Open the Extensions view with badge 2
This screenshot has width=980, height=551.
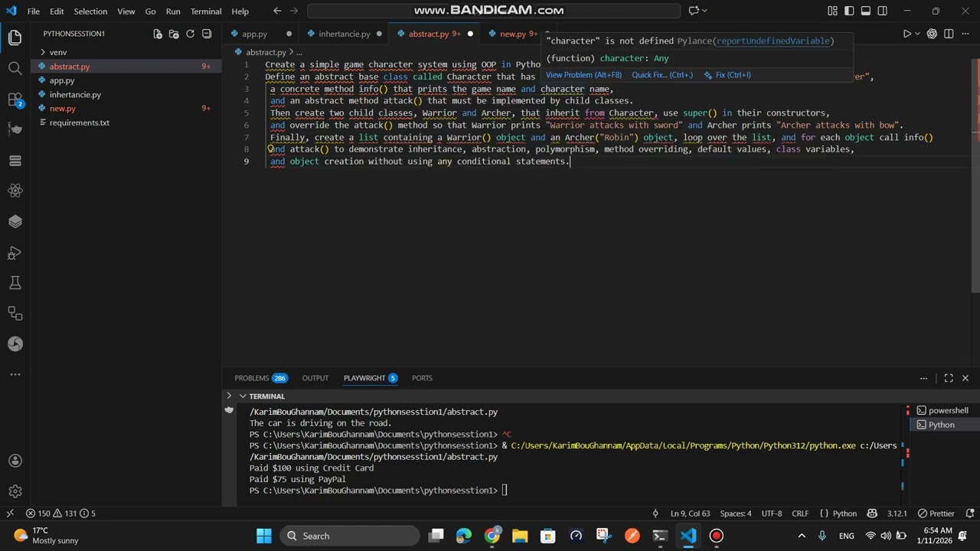15,99
